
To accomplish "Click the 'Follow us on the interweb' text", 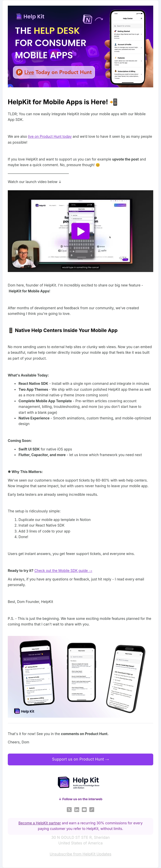I will 80,799.
